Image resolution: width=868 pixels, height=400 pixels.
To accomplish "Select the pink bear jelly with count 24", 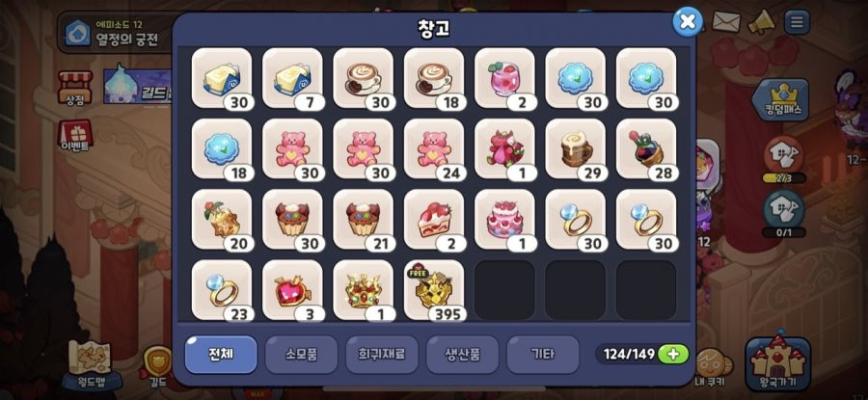I will [433, 148].
